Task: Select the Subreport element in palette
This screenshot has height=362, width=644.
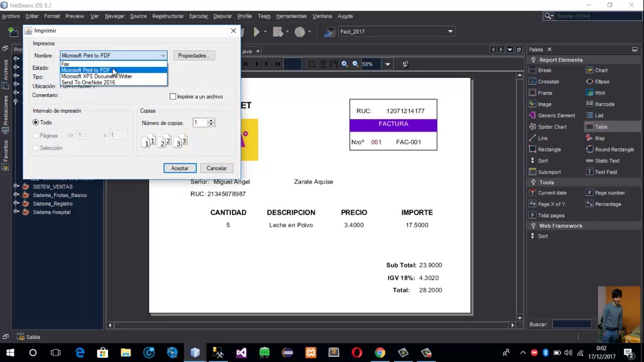Action: tap(545, 172)
